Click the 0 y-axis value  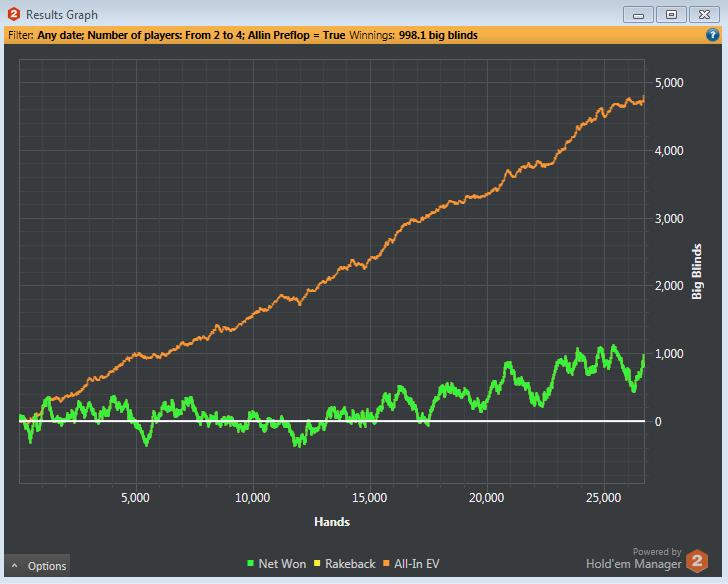(658, 422)
